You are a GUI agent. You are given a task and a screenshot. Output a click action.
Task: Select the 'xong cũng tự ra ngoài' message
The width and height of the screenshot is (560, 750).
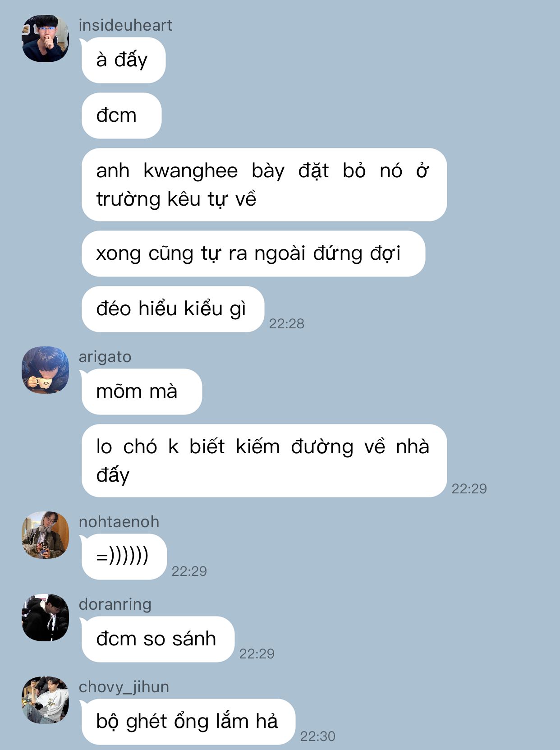click(253, 253)
